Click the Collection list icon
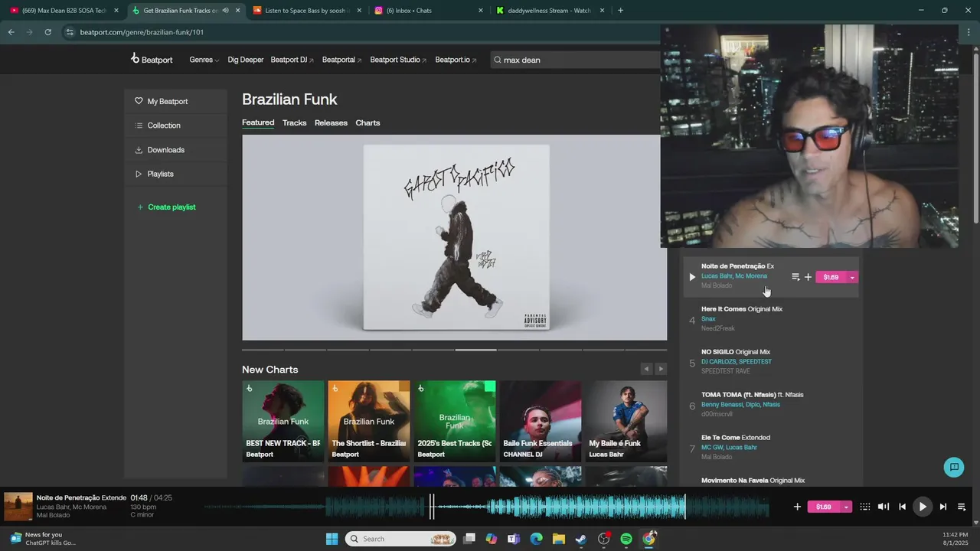Viewport: 980px width, 551px height. click(x=139, y=126)
